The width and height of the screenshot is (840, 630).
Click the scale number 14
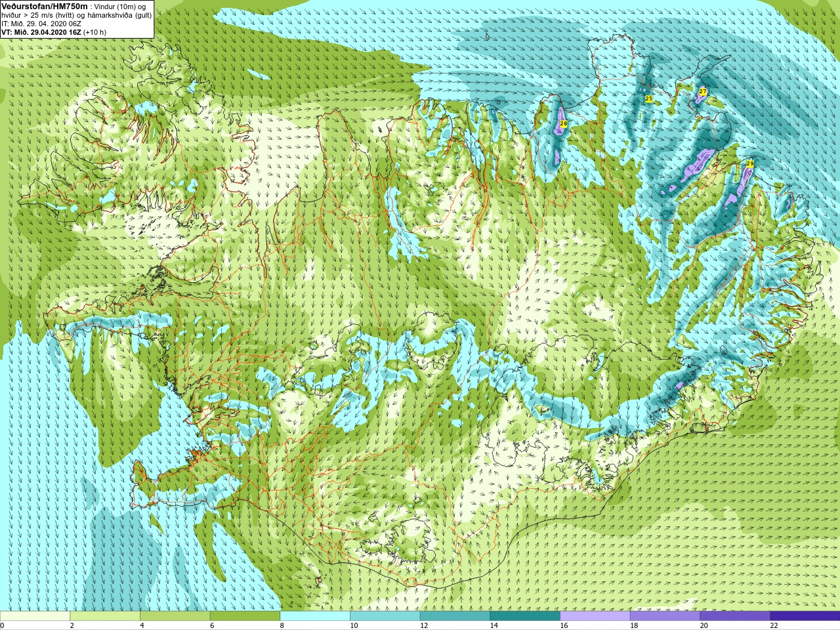(494, 625)
